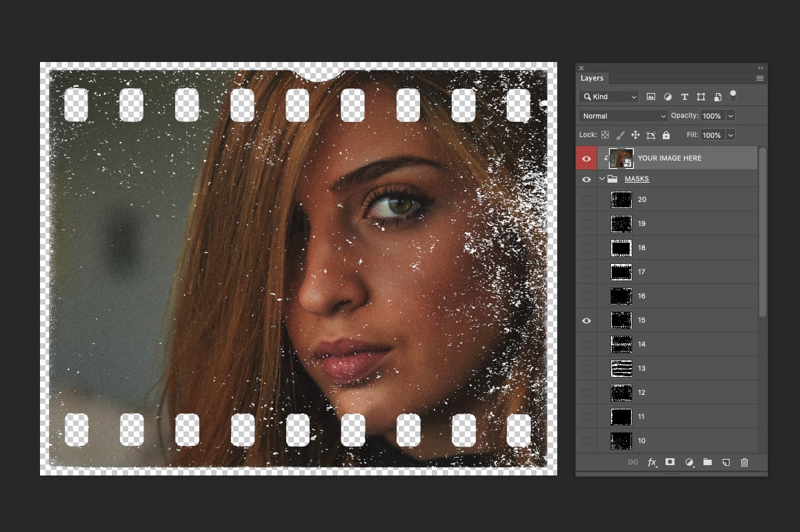Hide the MASKS group
800x532 pixels.
(x=586, y=179)
